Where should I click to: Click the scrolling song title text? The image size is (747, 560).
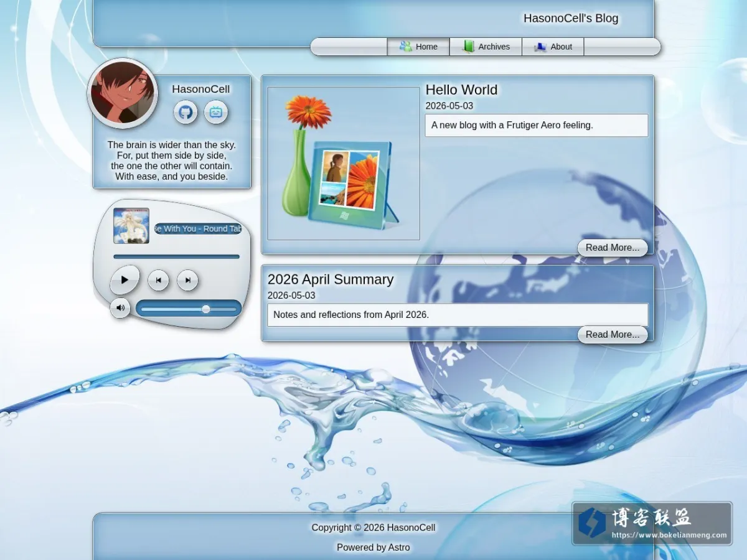[198, 229]
